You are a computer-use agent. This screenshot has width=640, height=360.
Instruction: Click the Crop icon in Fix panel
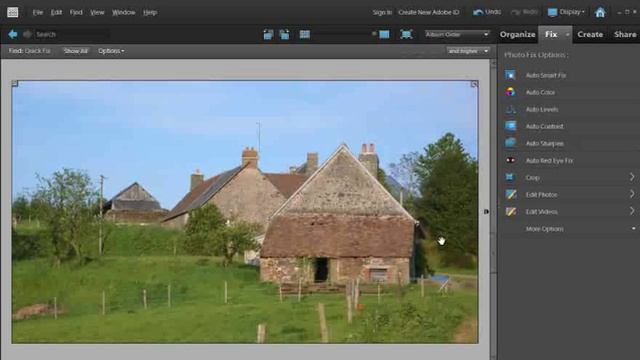[x=510, y=178]
